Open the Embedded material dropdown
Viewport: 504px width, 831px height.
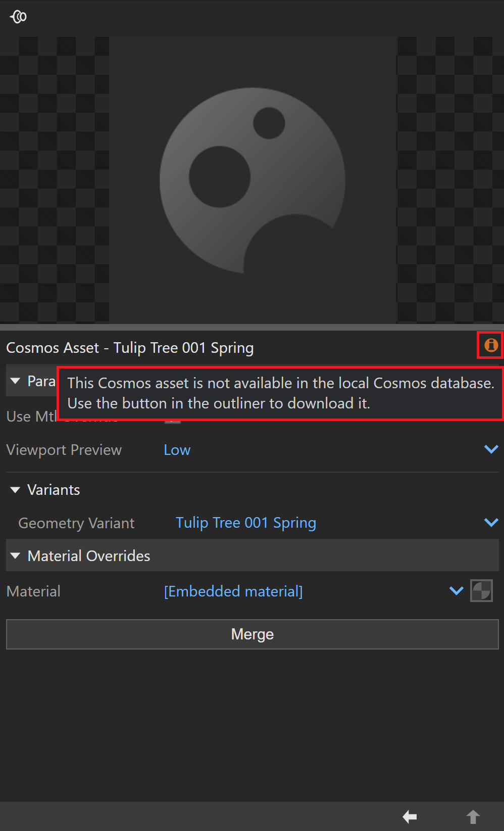[313, 591]
